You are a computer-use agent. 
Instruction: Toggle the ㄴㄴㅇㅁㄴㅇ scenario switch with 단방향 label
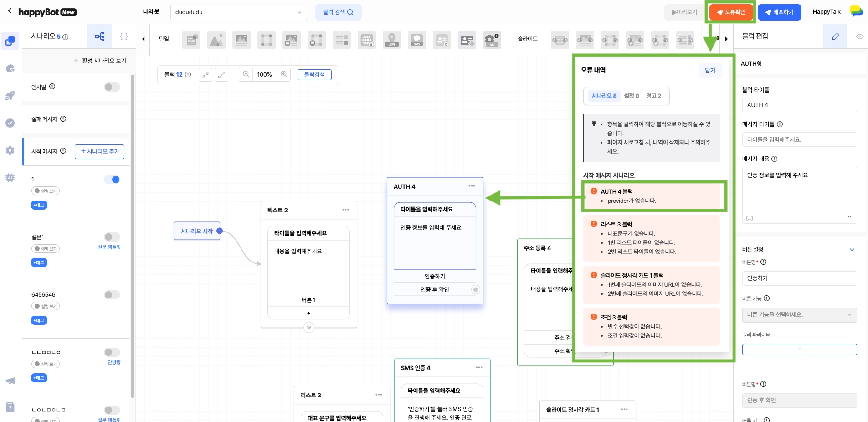[112, 352]
